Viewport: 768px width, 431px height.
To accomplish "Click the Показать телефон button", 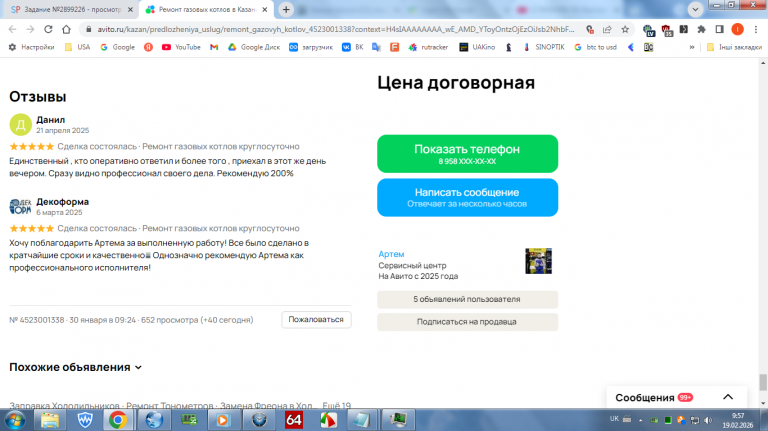I will (x=467, y=154).
